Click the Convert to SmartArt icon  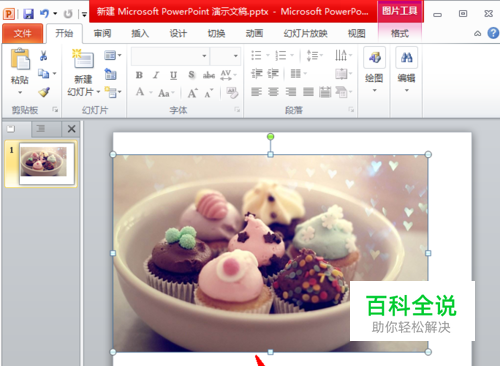point(341,91)
